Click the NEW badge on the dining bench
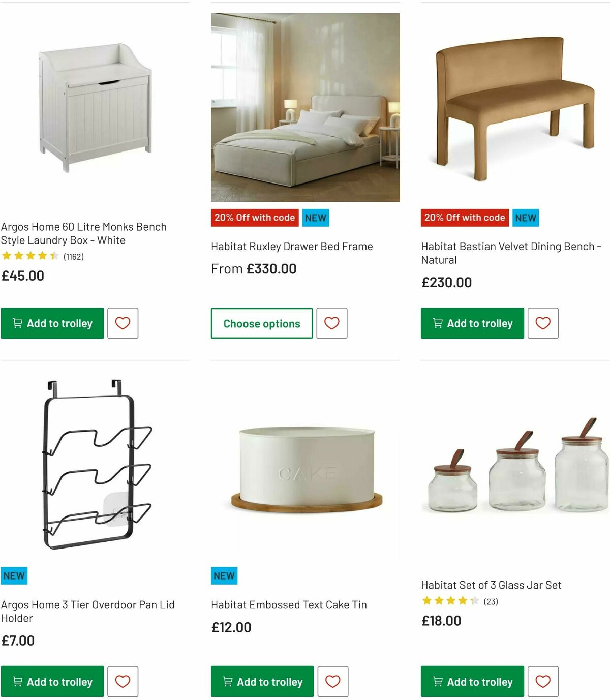Viewport: 610px width, 700px height. (x=526, y=217)
